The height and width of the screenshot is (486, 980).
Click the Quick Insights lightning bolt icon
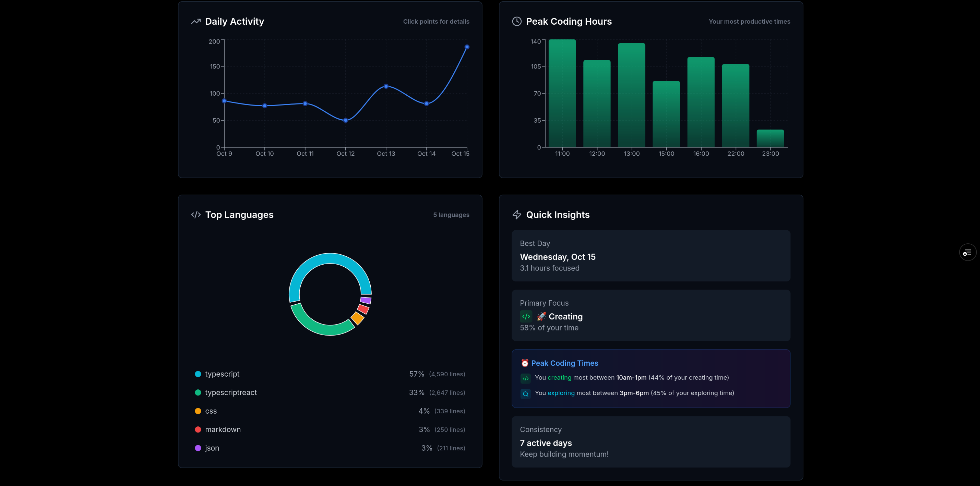[x=516, y=215]
